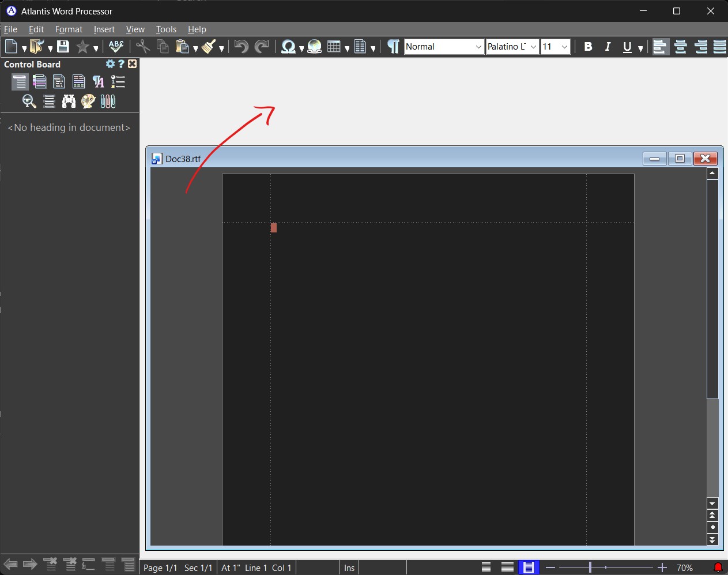Click the Undo arrow icon
The image size is (728, 575).
240,47
